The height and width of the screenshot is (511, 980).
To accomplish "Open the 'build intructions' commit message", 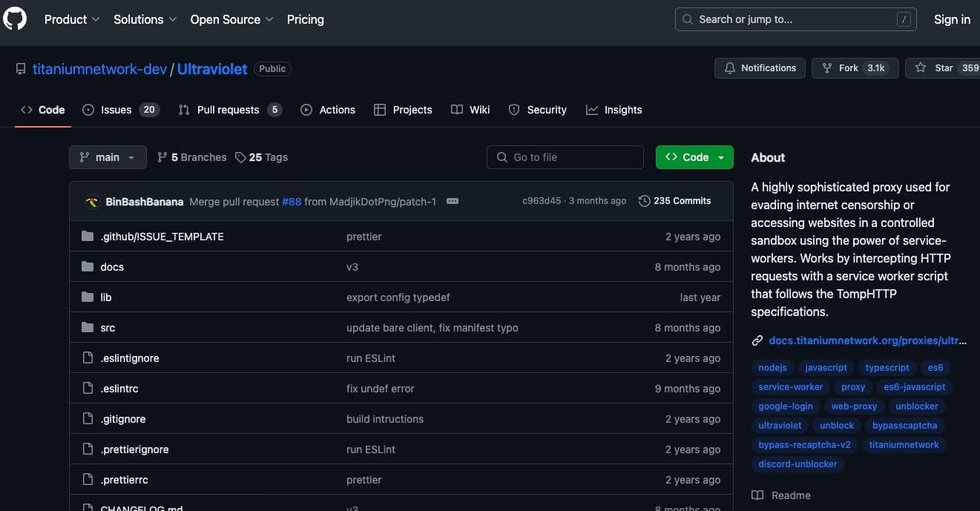I will pos(385,419).
